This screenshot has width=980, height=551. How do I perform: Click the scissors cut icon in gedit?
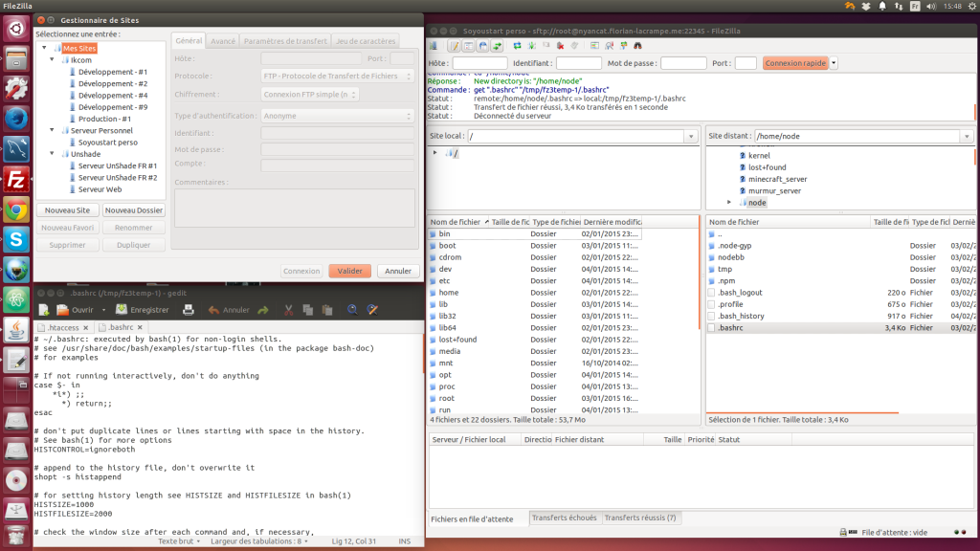[x=287, y=310]
